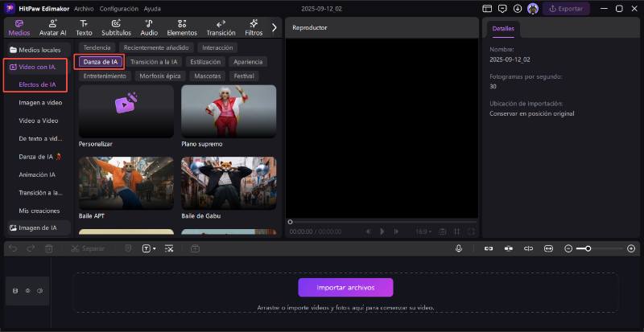Select the Estilización category chip

coord(205,62)
